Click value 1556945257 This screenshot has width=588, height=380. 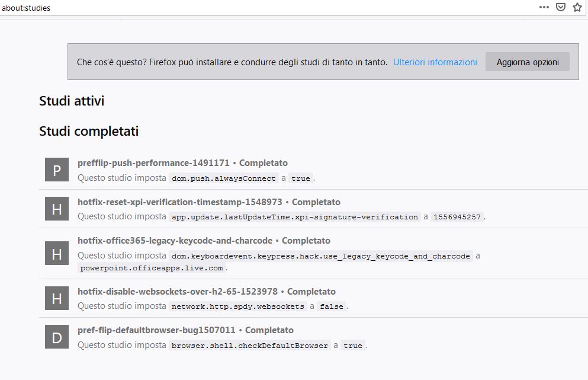(457, 217)
